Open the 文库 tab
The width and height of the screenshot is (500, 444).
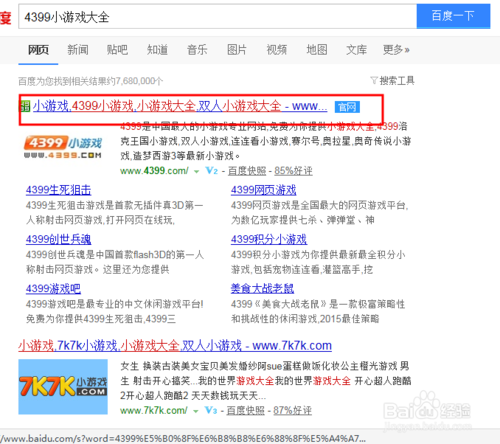(356, 50)
